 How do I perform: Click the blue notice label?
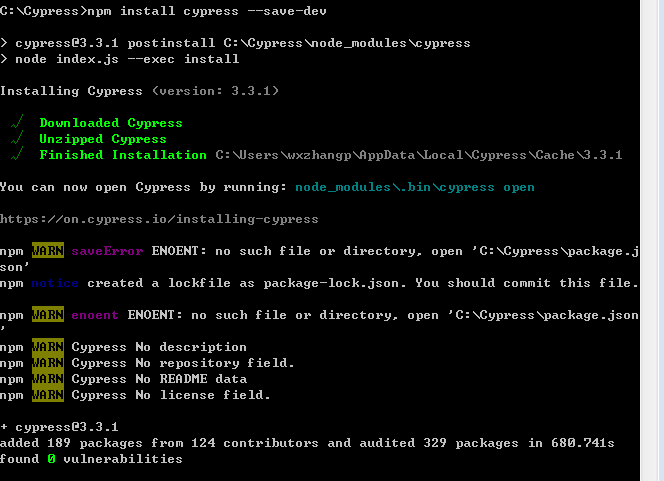pos(55,283)
